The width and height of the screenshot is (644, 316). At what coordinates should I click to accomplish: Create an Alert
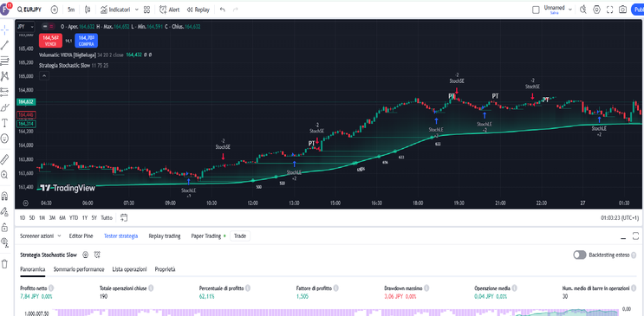(170, 10)
